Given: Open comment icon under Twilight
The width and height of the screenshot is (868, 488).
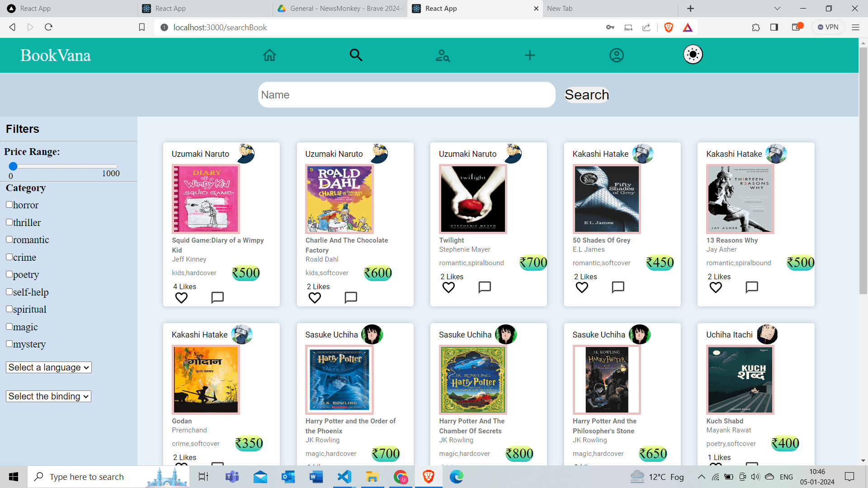Looking at the screenshot, I should pyautogui.click(x=485, y=287).
